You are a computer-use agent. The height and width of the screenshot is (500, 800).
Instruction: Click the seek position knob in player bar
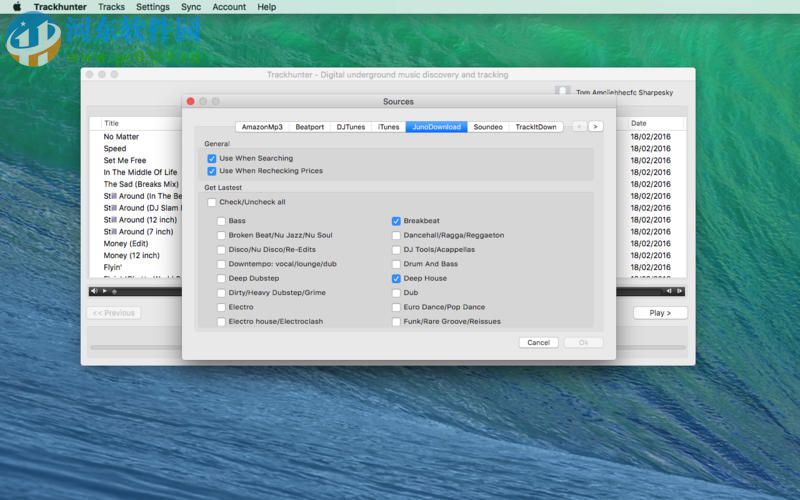[114, 292]
